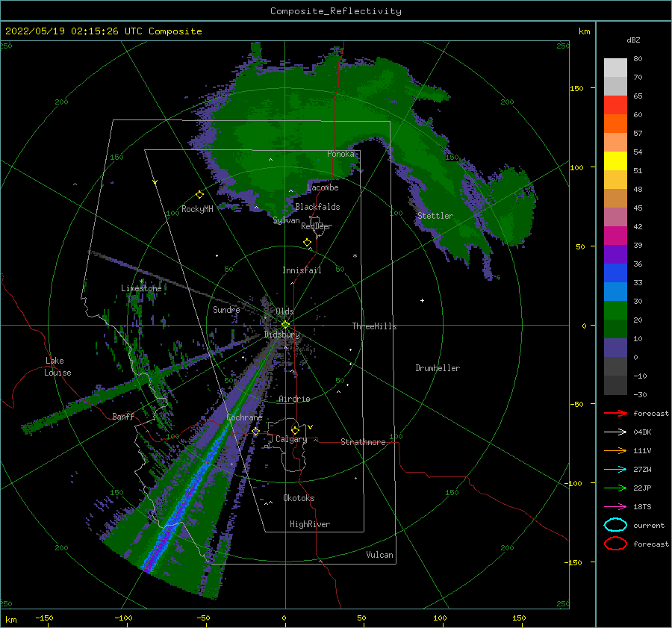
Task: Click the Cochrane label
Action: 244,417
